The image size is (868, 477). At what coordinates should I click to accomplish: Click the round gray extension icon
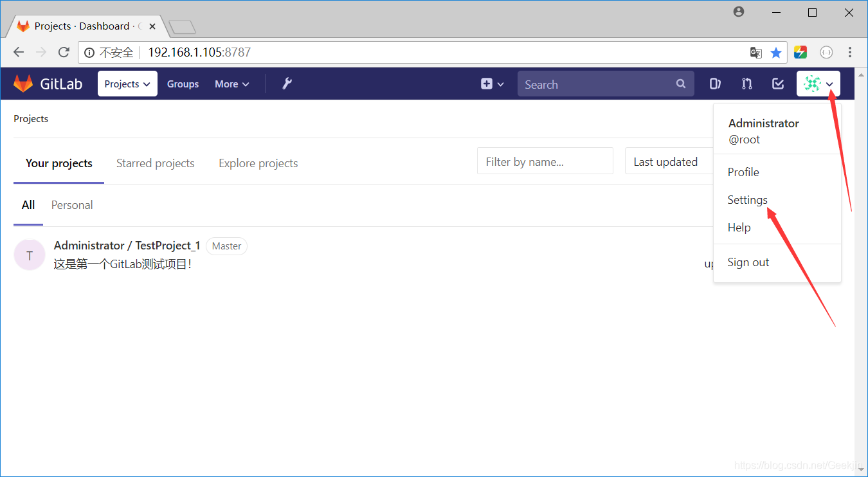pos(826,52)
